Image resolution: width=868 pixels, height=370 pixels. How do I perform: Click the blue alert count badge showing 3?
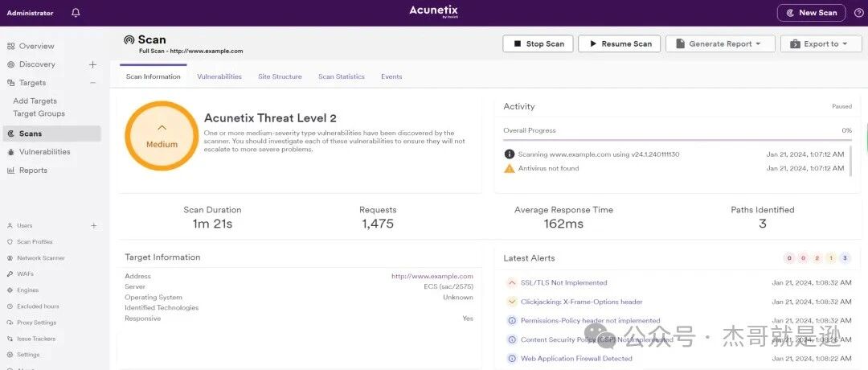[x=845, y=258]
